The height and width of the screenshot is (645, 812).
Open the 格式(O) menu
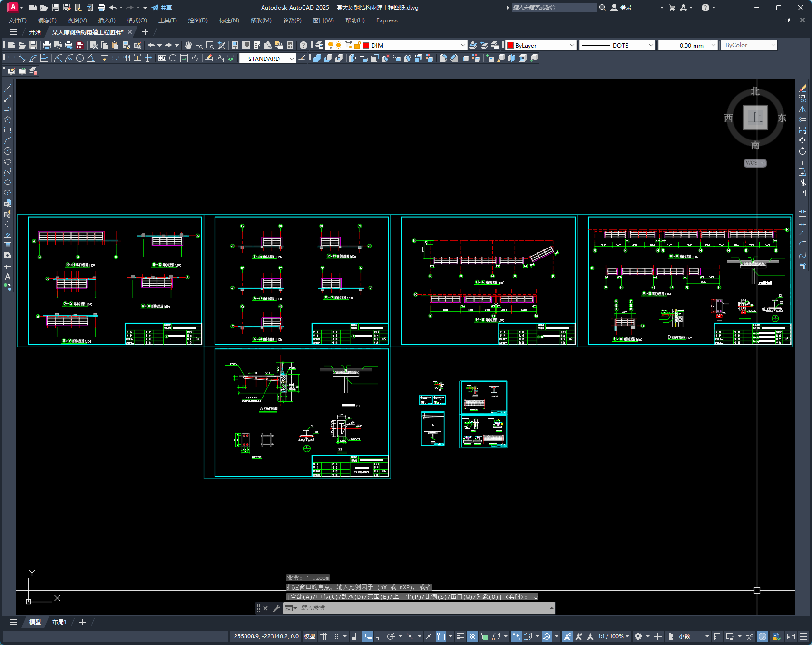tap(137, 20)
